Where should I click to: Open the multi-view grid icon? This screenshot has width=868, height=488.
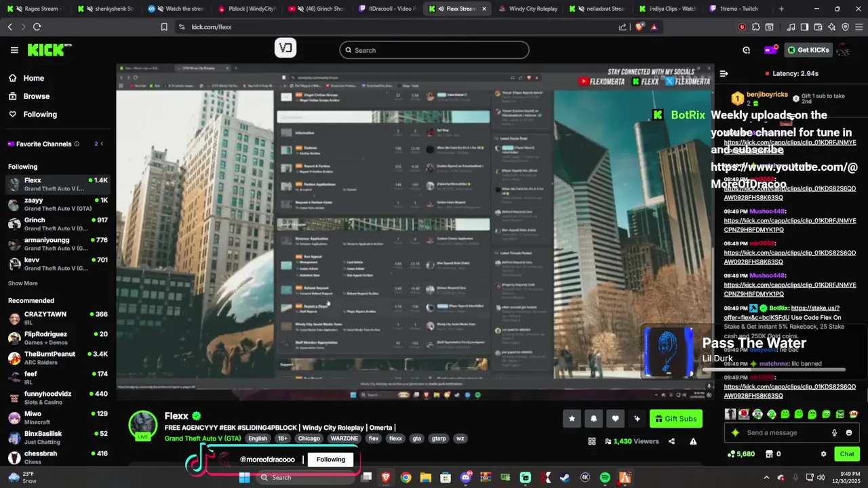tap(592, 441)
